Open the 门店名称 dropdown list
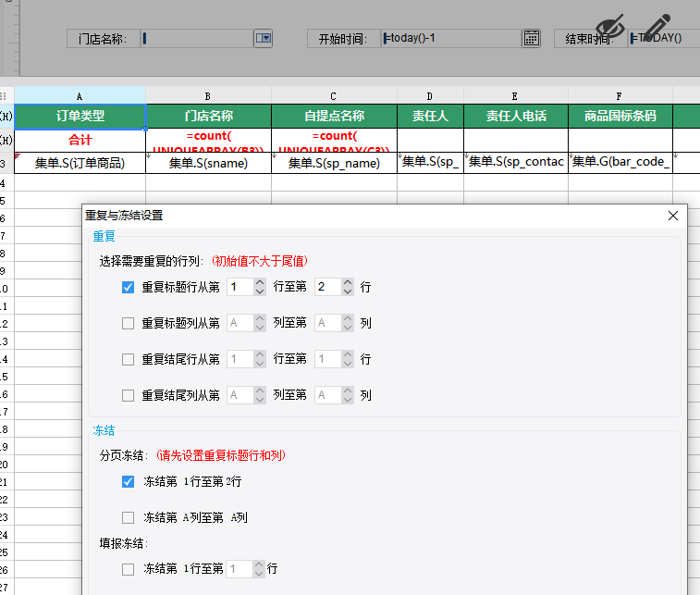Viewport: 700px width, 595px height. (x=263, y=38)
